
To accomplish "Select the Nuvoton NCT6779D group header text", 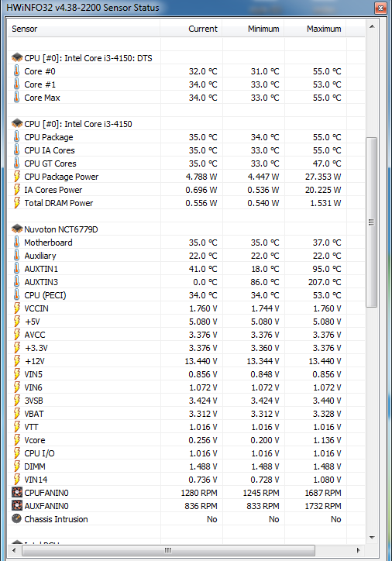I will pyautogui.click(x=60, y=229).
